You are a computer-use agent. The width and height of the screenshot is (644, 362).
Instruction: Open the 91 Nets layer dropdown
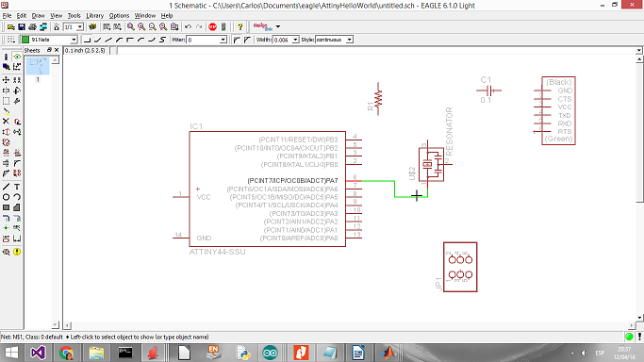(x=74, y=40)
